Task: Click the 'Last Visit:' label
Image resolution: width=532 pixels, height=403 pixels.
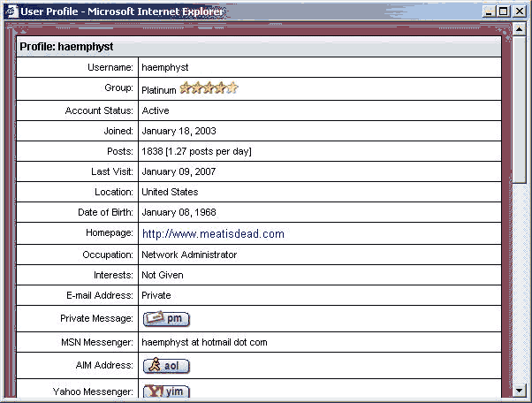Action: coord(112,171)
